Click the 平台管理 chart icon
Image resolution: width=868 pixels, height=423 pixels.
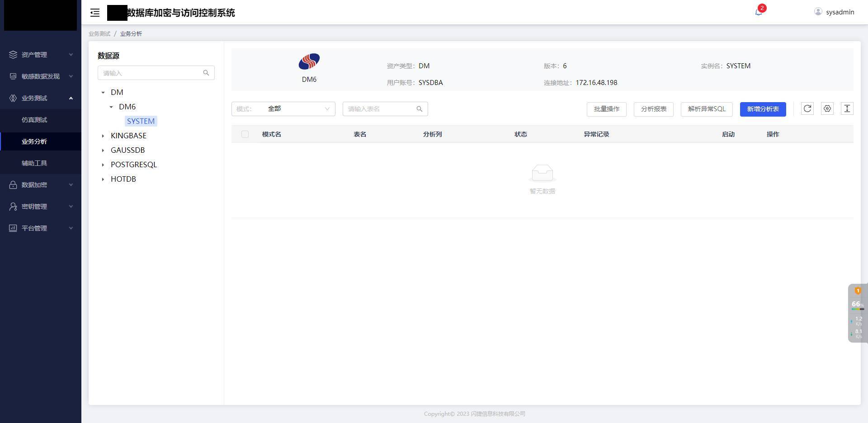(13, 228)
